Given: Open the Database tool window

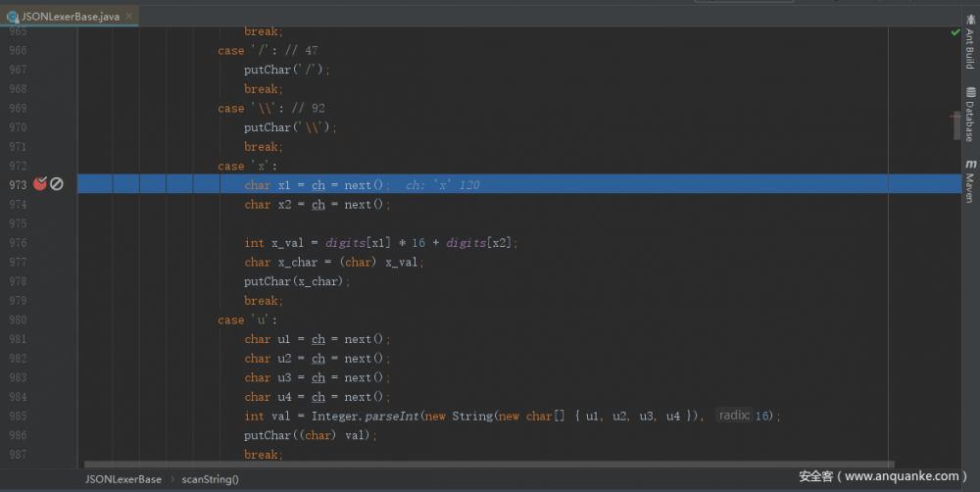Looking at the screenshot, I should coord(970,114).
